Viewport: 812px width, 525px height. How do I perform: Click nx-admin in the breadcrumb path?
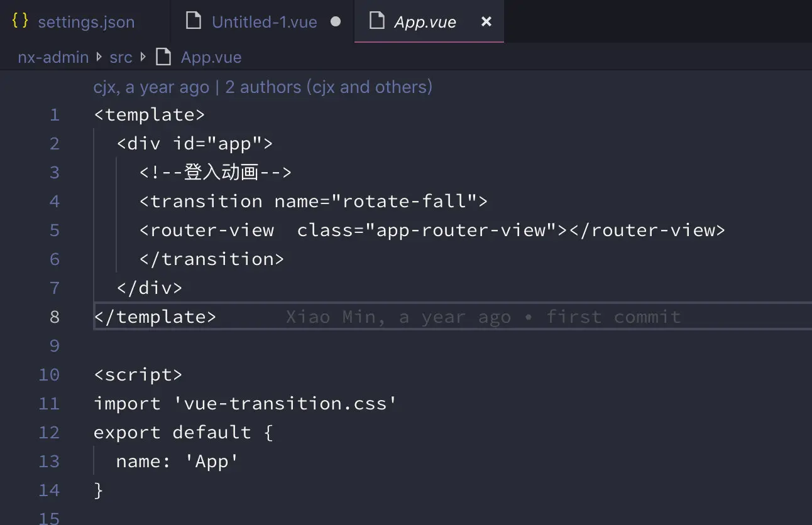click(x=53, y=57)
